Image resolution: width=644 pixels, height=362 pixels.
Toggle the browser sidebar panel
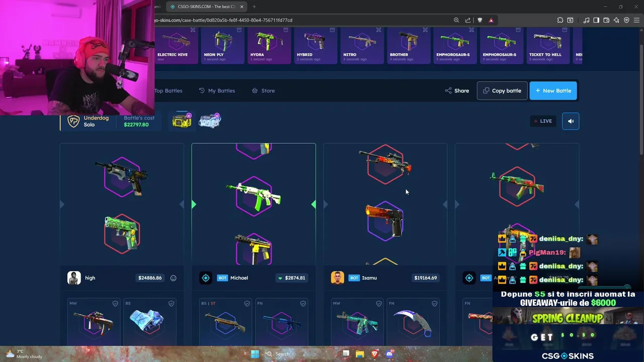point(596,20)
